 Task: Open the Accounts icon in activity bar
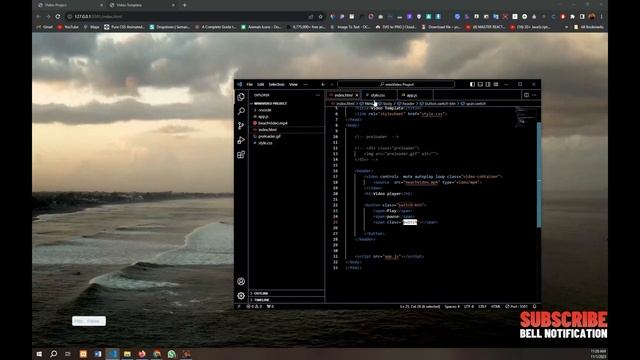tap(241, 281)
